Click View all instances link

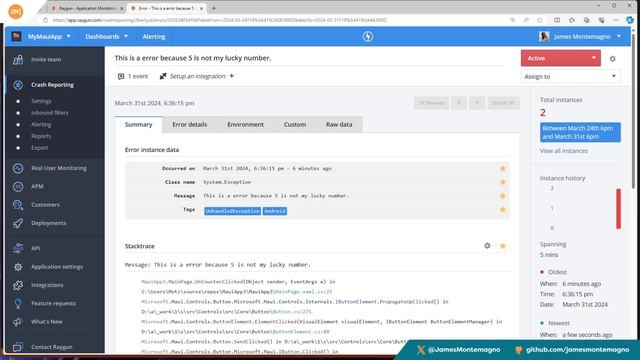coord(564,151)
